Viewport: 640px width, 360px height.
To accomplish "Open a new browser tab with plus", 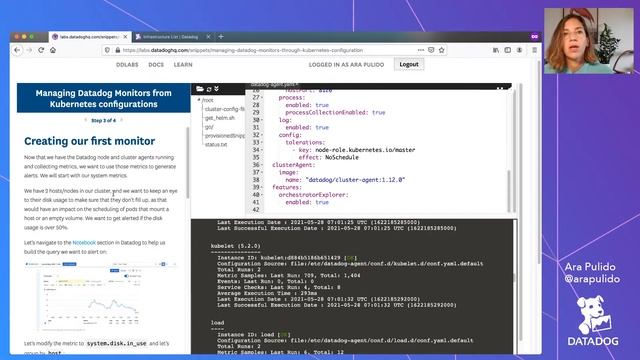I will 221,37.
